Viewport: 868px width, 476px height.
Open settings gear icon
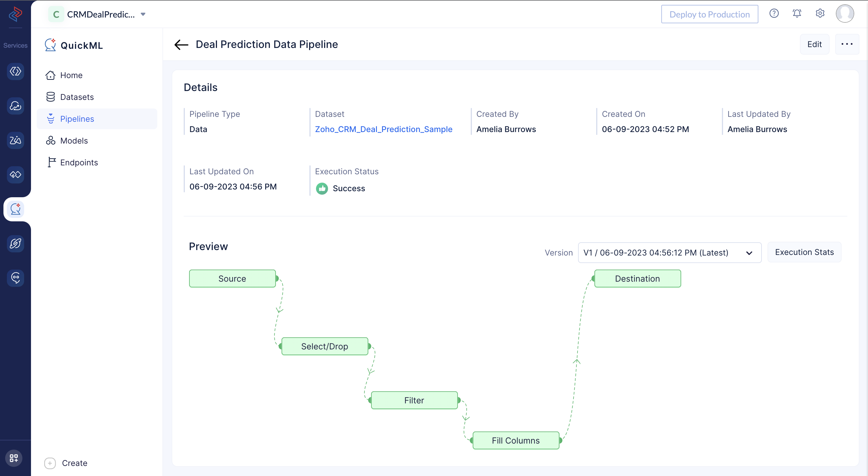(x=820, y=14)
